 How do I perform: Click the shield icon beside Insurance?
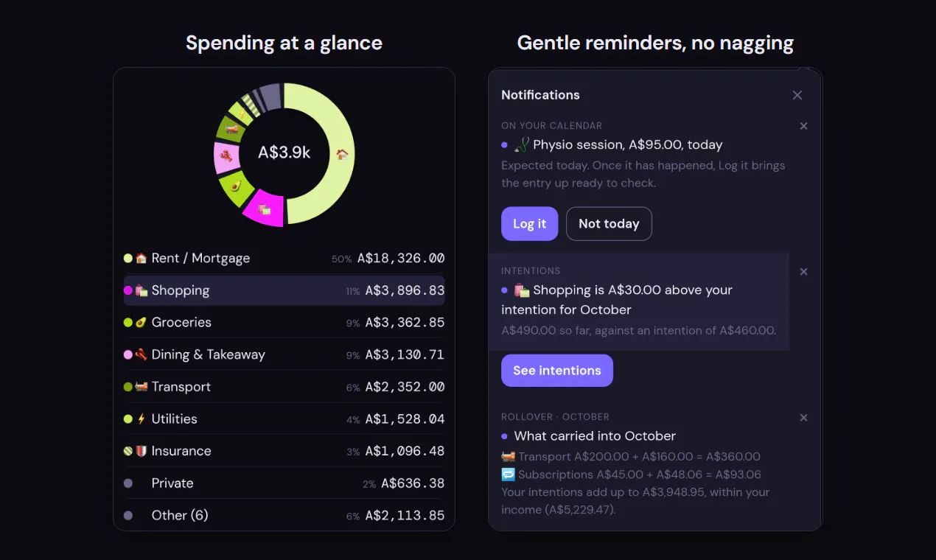141,451
